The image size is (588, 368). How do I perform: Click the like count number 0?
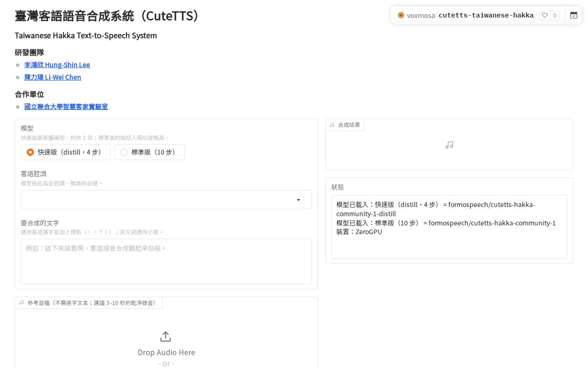(x=555, y=15)
